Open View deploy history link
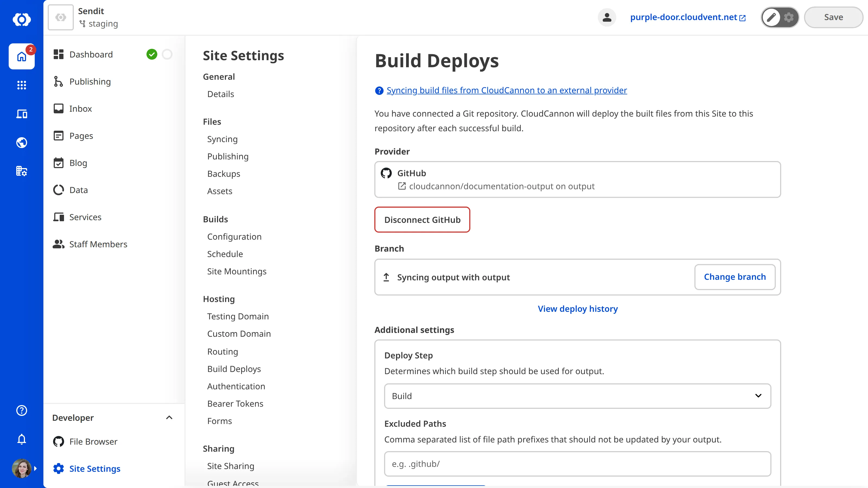Image resolution: width=868 pixels, height=488 pixels. point(577,309)
